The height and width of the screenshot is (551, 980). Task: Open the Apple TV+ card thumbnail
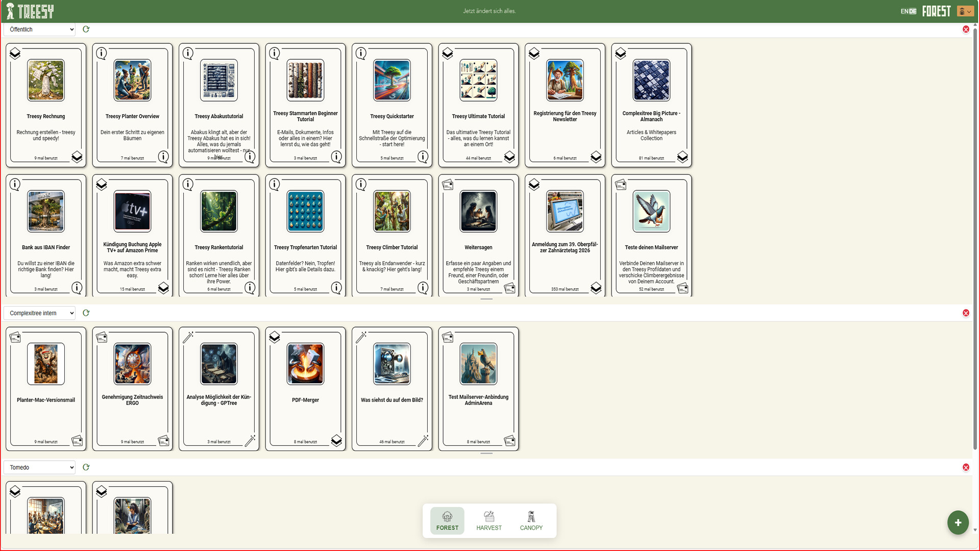point(132,211)
